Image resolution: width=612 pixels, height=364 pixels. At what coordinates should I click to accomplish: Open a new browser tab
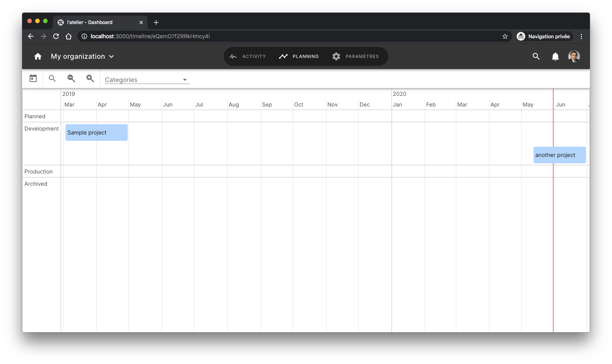[156, 22]
